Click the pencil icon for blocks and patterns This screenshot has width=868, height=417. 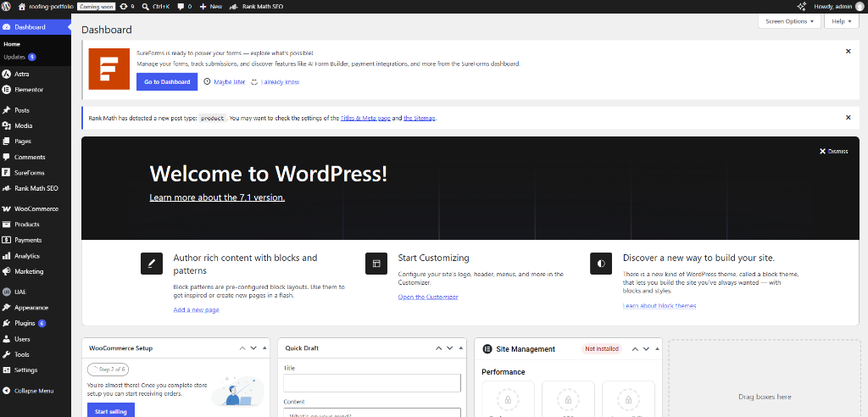point(152,264)
